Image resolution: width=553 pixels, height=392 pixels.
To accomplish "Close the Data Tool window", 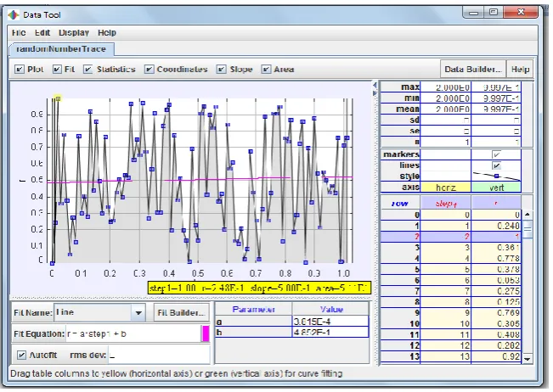I will [521, 13].
